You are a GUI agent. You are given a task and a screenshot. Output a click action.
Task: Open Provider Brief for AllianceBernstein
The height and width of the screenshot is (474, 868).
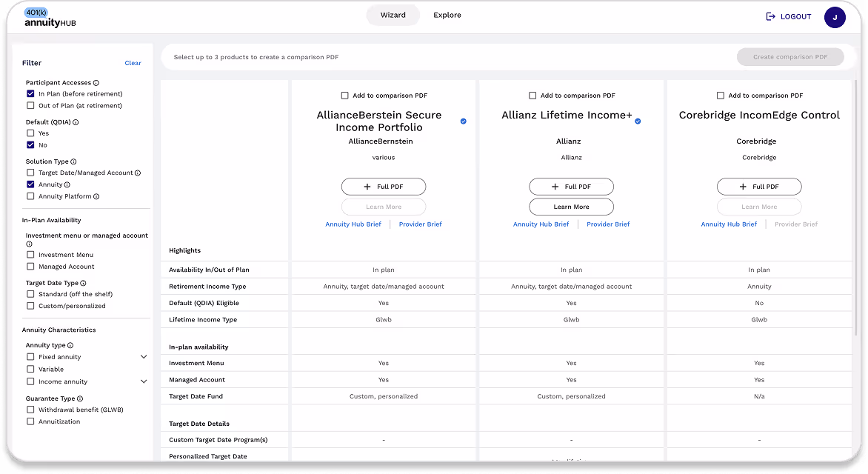420,224
